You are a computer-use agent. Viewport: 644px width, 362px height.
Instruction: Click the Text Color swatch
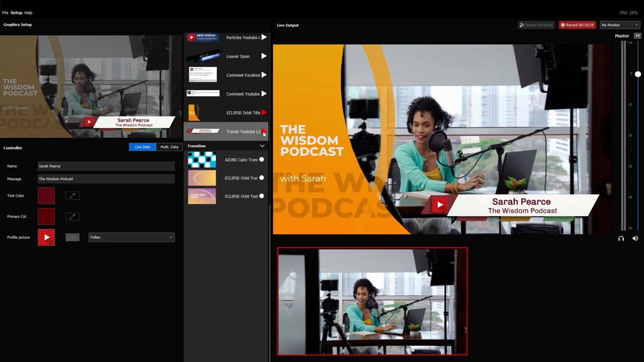pos(46,196)
